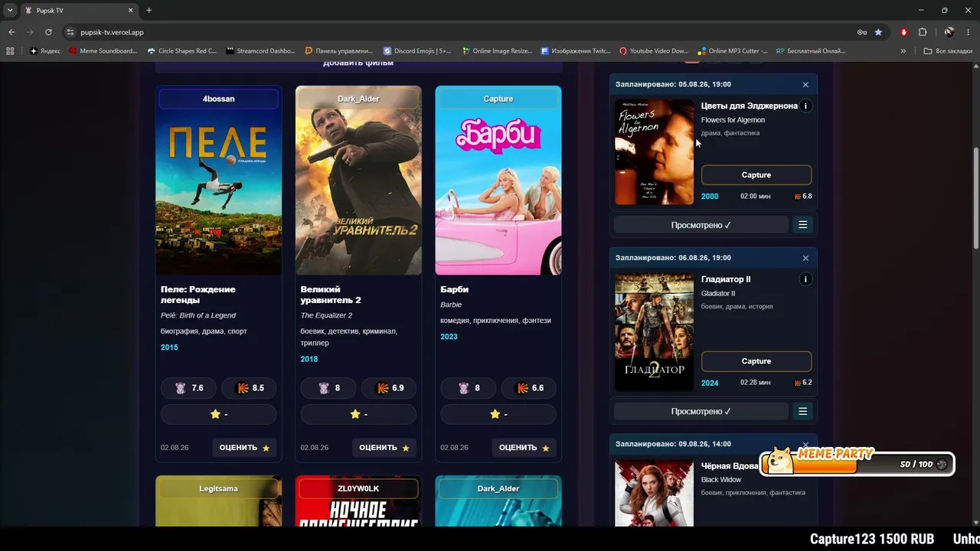This screenshot has height=551, width=980.
Task: Click the page vertical scrollbar
Action: tap(975, 197)
